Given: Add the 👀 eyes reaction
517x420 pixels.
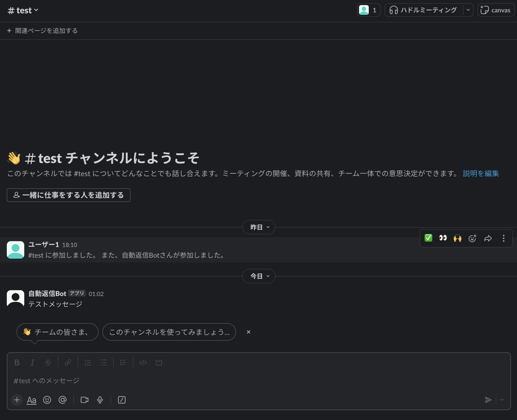Looking at the screenshot, I should click(x=443, y=238).
